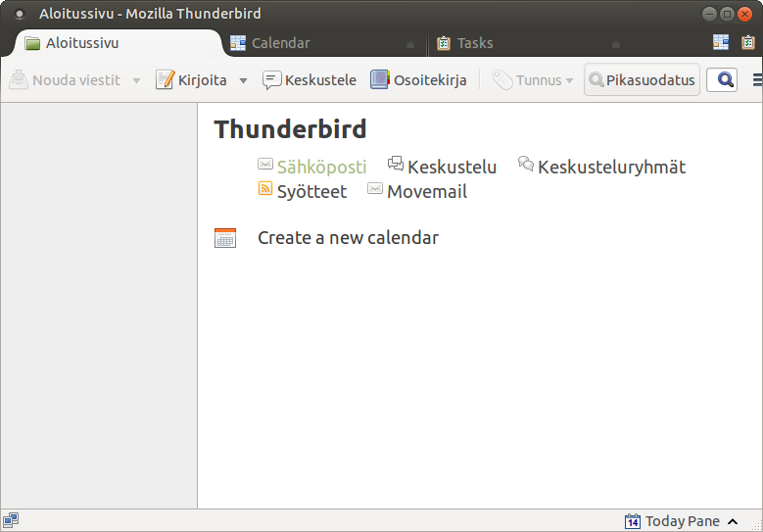Switch to the Aloitussivu tab
Image resolution: width=763 pixels, height=532 pixels.
(118, 43)
